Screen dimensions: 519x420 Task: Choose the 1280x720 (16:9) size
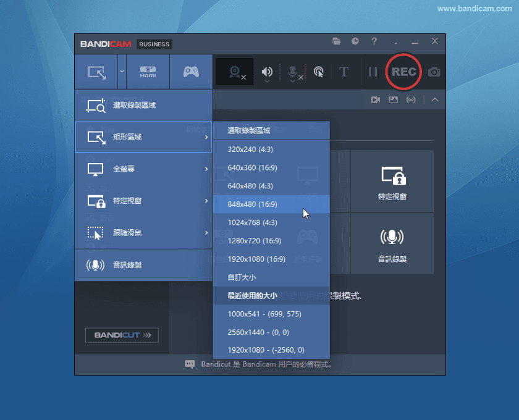(271, 241)
